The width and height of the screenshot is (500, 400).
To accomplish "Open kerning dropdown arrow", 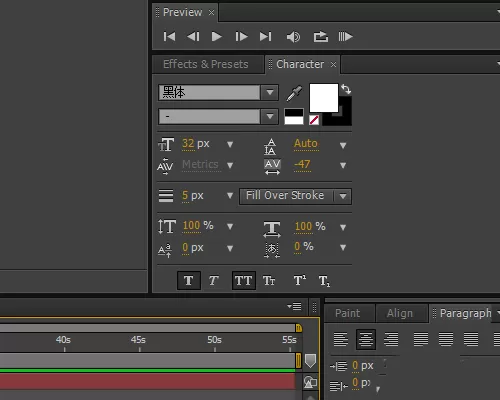I will tap(230, 165).
